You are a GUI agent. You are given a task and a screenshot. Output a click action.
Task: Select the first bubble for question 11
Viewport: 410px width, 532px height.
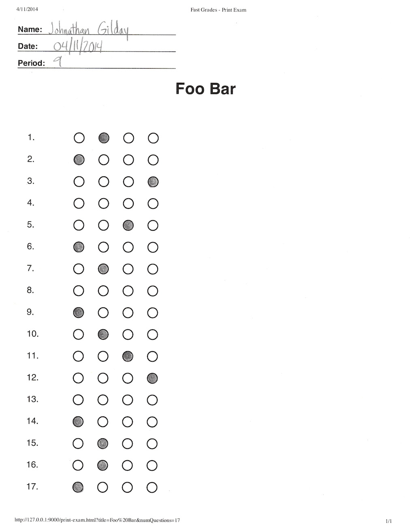point(78,356)
